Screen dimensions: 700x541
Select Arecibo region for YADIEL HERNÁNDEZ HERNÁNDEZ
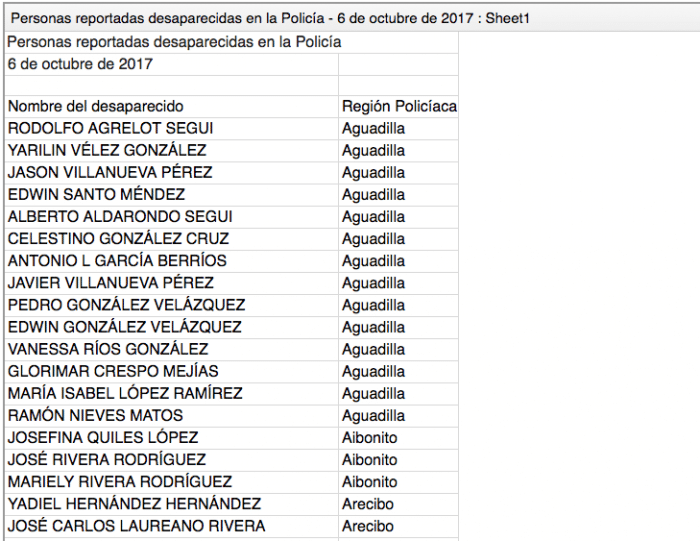click(x=399, y=504)
